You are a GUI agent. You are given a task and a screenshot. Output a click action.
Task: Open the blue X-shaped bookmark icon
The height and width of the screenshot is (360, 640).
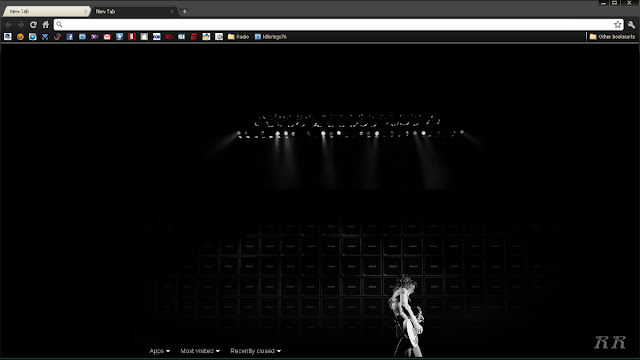point(45,37)
